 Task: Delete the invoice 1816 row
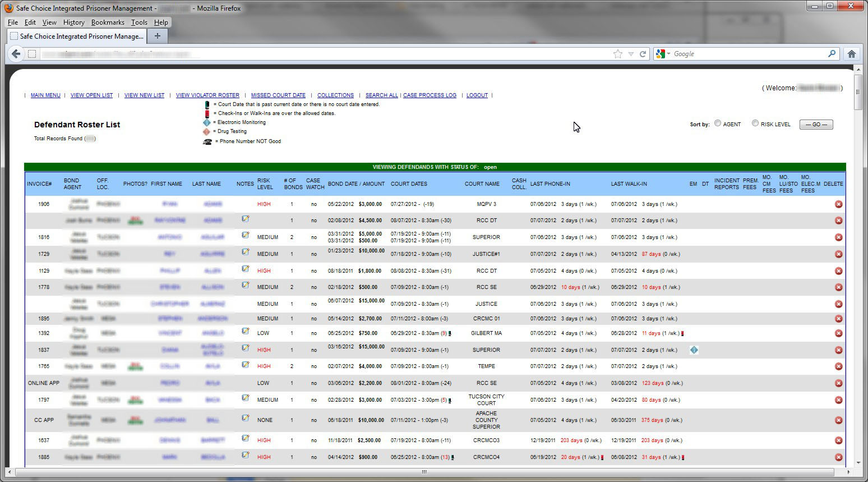pos(838,237)
